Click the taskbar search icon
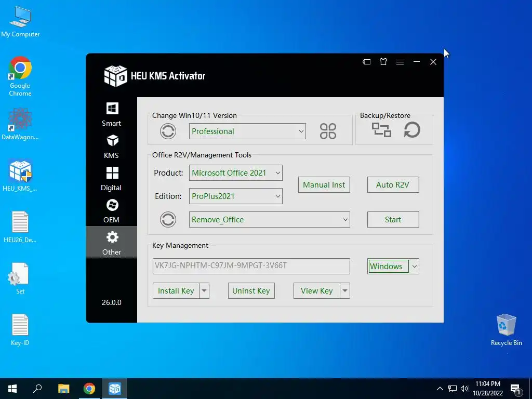Screen dimensions: 532x399 pos(37,389)
